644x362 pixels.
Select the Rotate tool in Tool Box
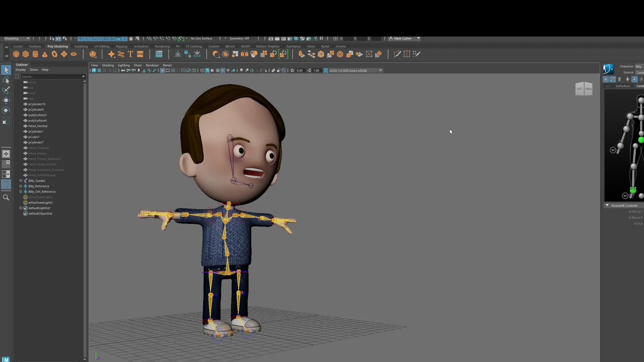click(x=6, y=110)
